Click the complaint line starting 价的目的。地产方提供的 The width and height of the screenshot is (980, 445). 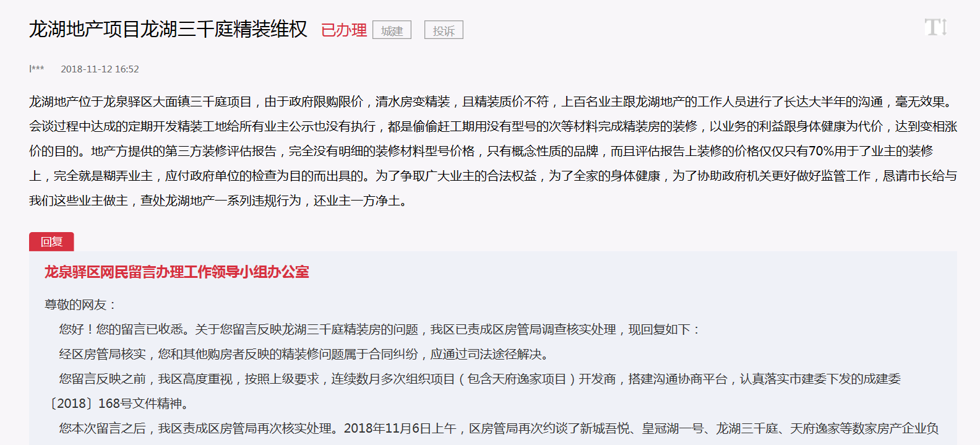click(x=481, y=151)
